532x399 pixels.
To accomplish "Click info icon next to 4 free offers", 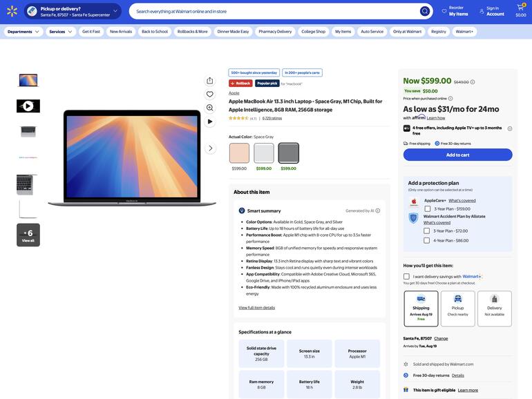I will 510,128.
